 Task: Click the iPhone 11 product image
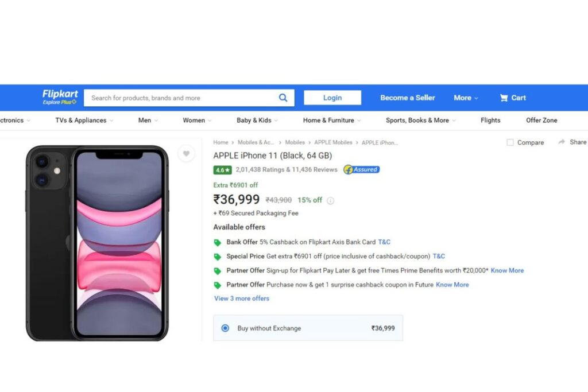pyautogui.click(x=97, y=243)
